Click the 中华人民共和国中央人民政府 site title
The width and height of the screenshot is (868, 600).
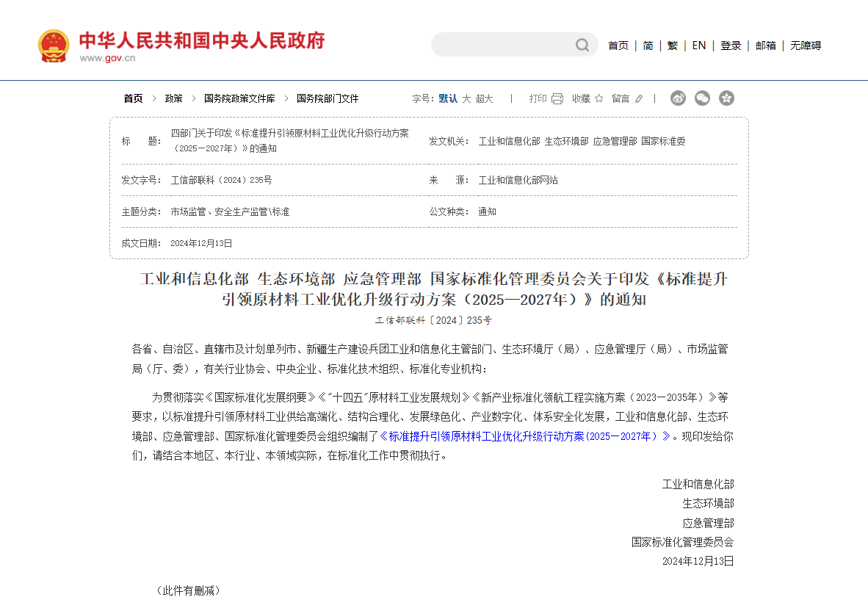tap(201, 40)
